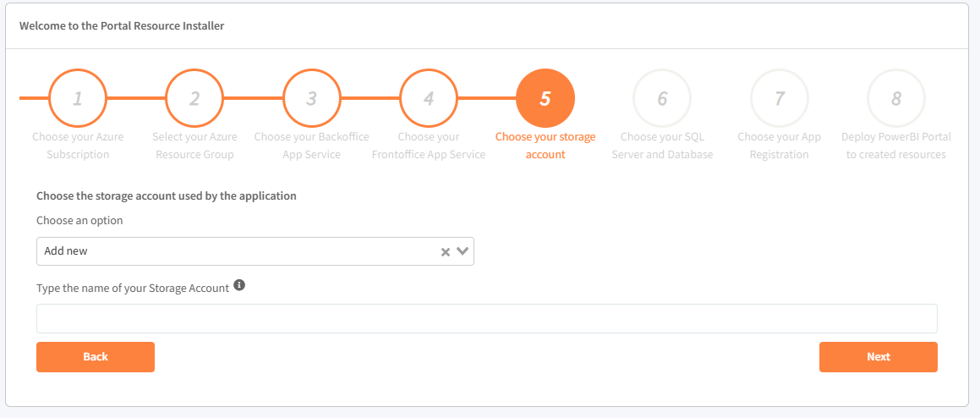Jump to step 4 circle
Image resolution: width=980 pixels, height=418 pixels.
click(x=429, y=98)
